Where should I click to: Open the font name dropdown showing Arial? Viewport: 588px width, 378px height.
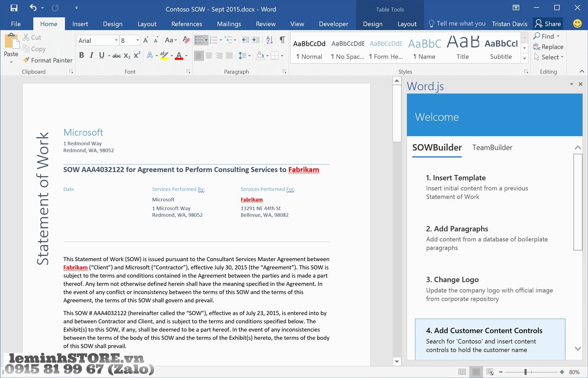pos(116,40)
